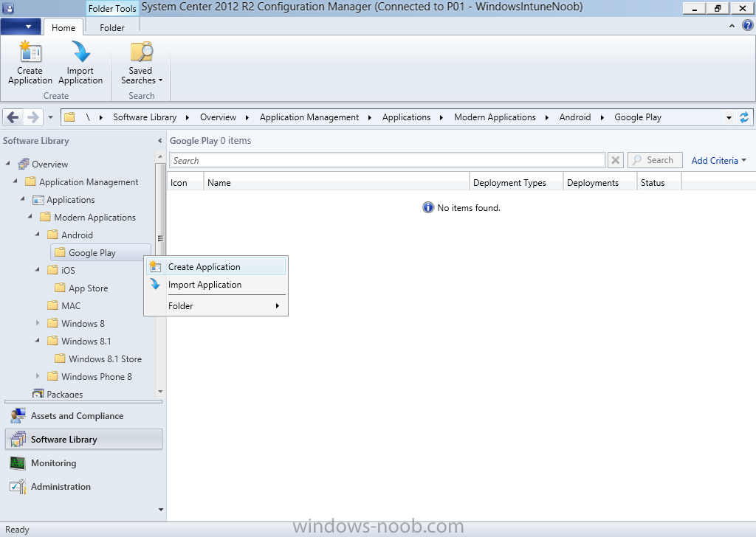This screenshot has height=537, width=756.
Task: Collapse the Modern Applications tree node
Action: pos(30,217)
